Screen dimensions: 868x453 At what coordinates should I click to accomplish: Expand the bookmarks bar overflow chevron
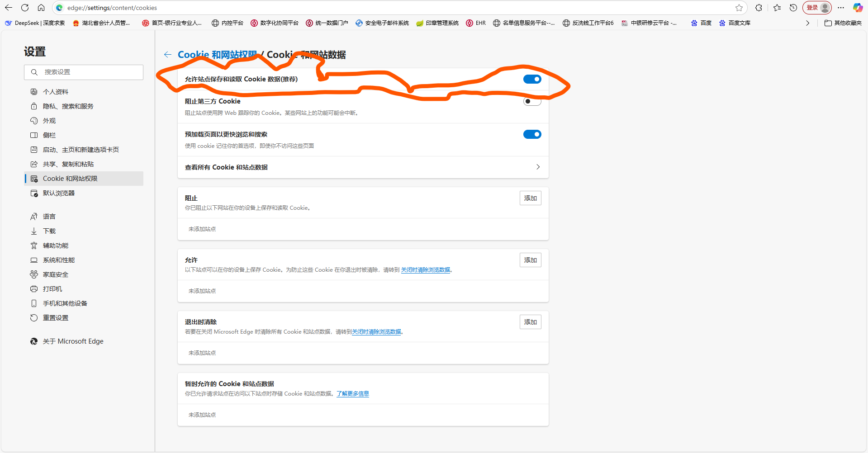coord(808,23)
